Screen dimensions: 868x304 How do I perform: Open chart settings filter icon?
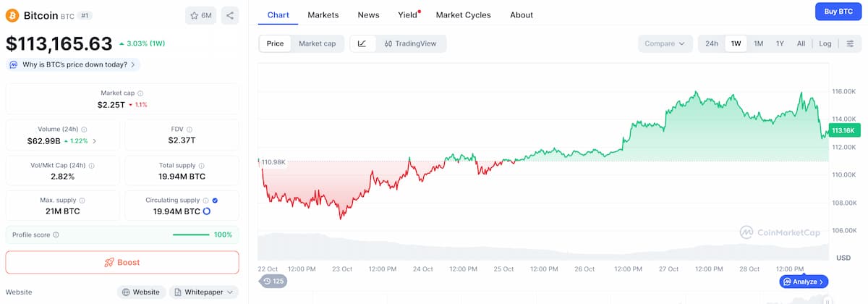(850, 43)
